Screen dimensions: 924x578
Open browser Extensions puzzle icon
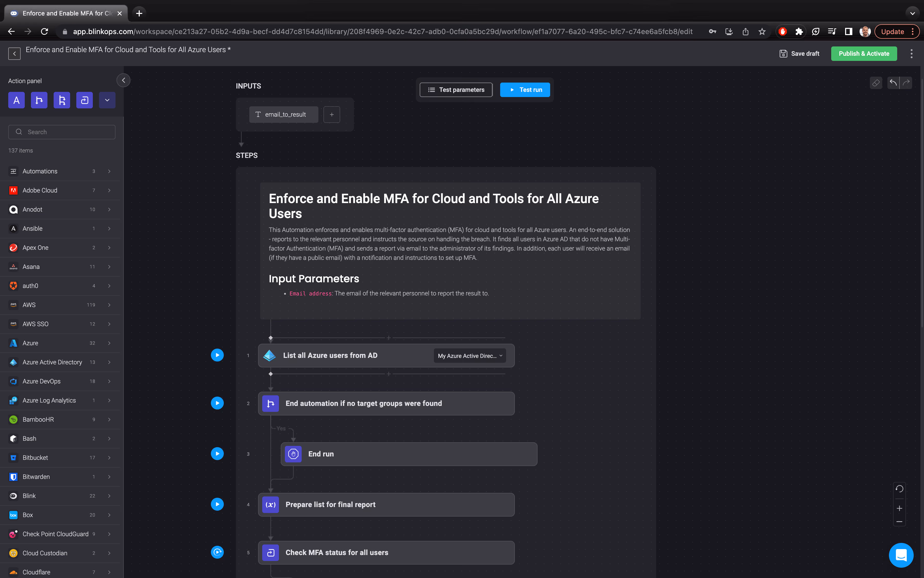coord(799,32)
